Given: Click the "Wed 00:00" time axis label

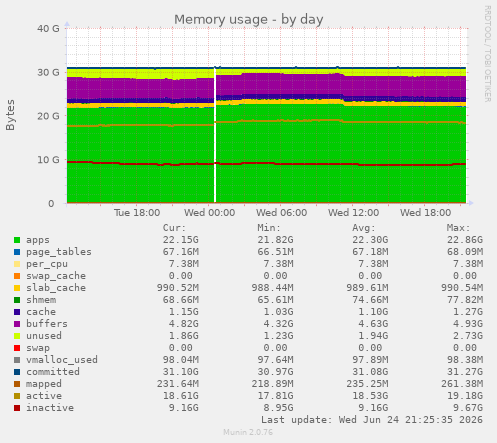Looking at the screenshot, I should [209, 213].
